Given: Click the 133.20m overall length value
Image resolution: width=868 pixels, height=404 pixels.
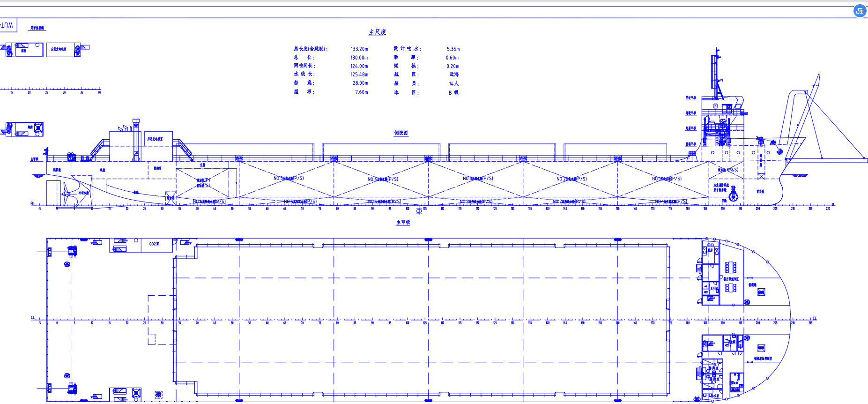Looking at the screenshot, I should pos(359,49).
